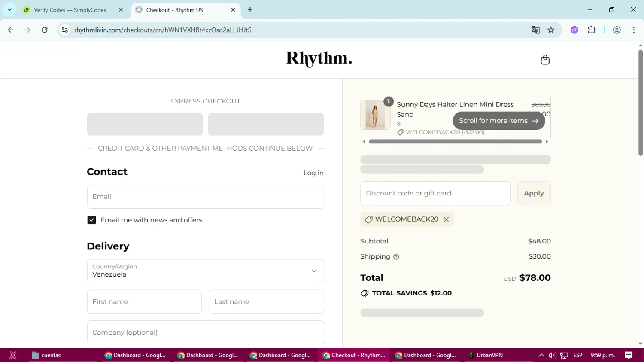Click the Apply discount button
644x362 pixels.
tap(534, 193)
